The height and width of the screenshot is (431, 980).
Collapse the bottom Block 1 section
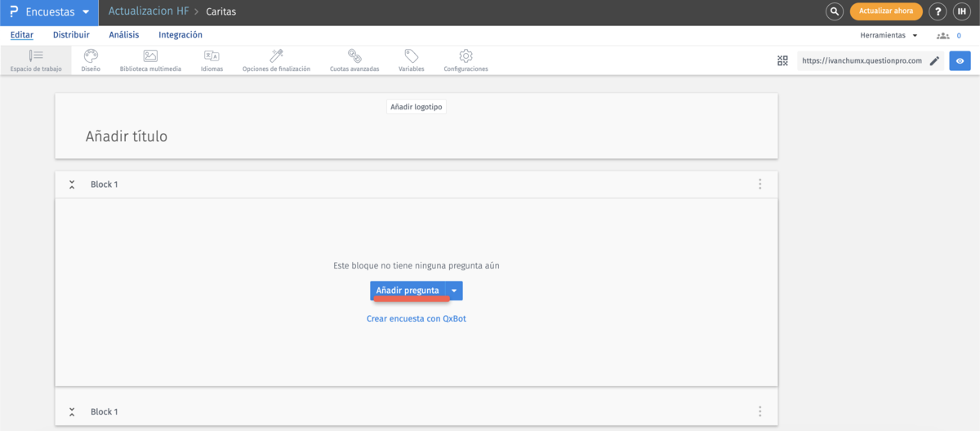(72, 412)
